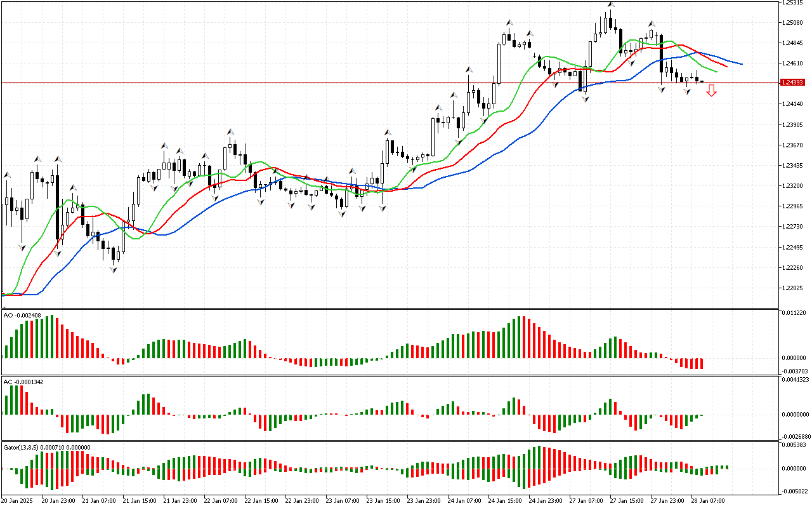Screen dimensions: 812x508
Task: Click the 20 Jan 2025 date label
Action: [18, 500]
